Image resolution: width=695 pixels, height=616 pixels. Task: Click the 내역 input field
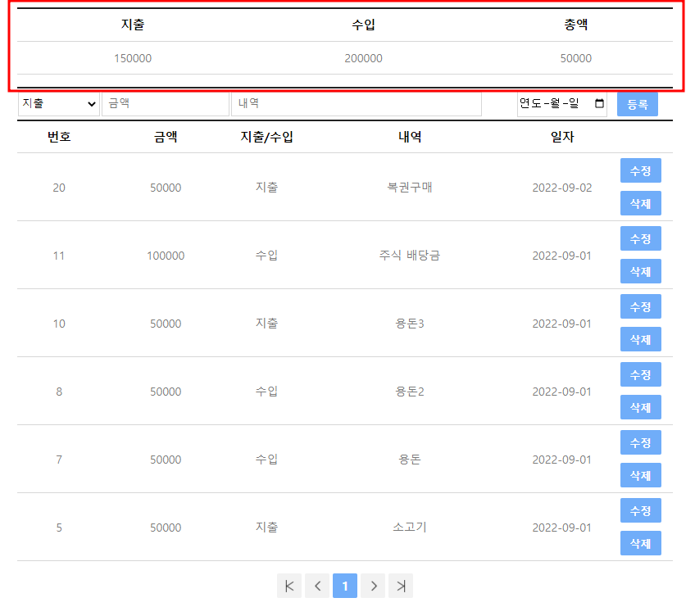[357, 104]
